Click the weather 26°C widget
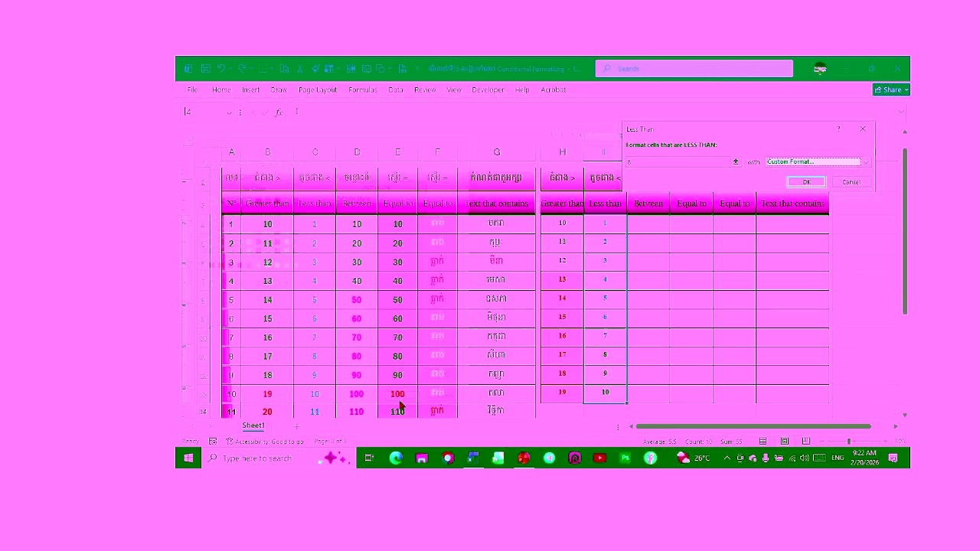Screen dimensions: 980x551 click(x=694, y=458)
